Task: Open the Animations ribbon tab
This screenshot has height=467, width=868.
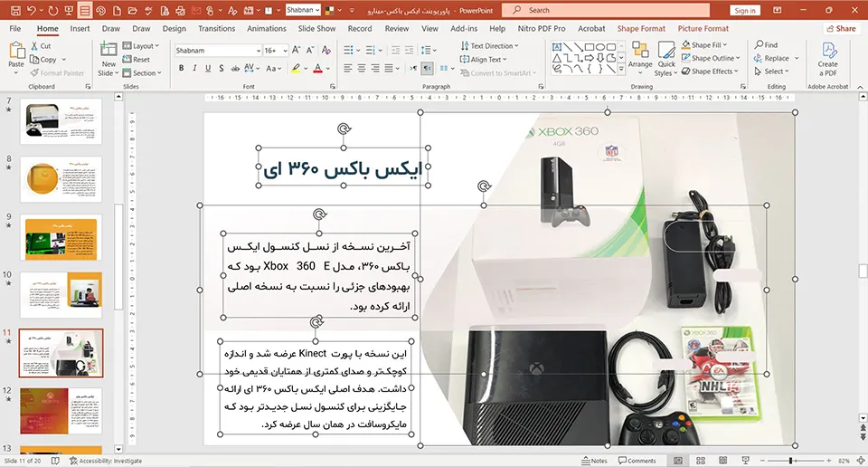Action: [266, 28]
